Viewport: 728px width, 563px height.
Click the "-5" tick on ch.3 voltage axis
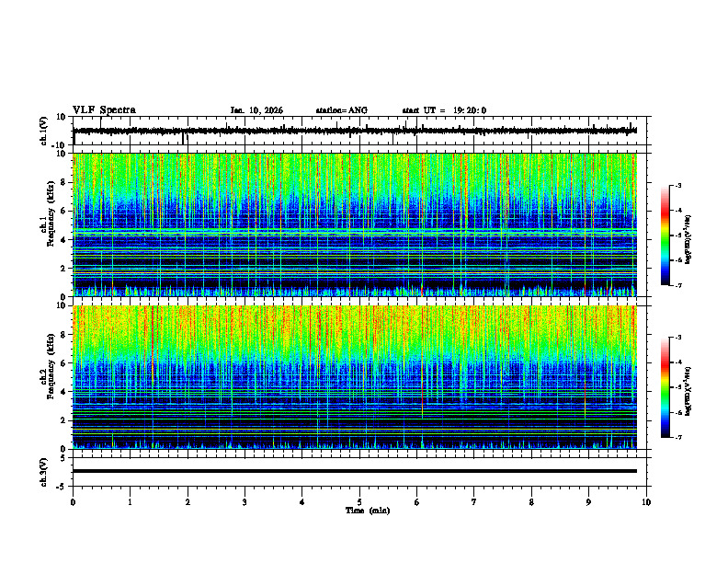62,487
